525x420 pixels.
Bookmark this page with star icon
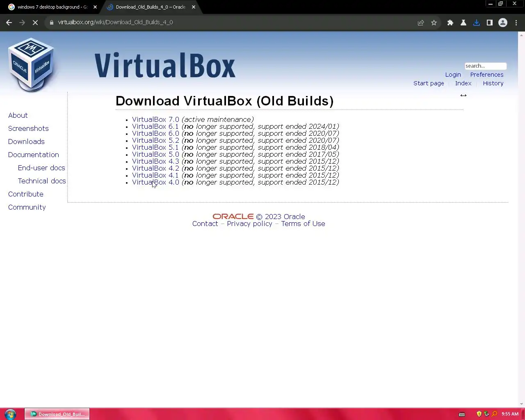point(434,23)
